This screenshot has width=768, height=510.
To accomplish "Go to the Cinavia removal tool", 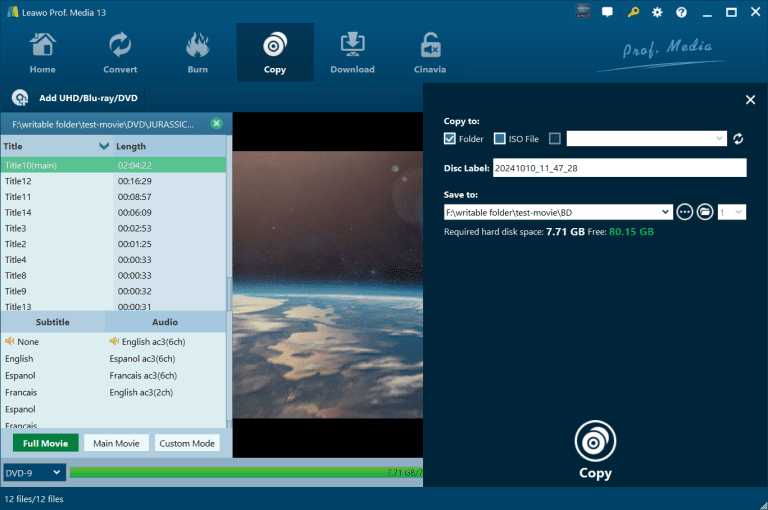I will (x=431, y=53).
